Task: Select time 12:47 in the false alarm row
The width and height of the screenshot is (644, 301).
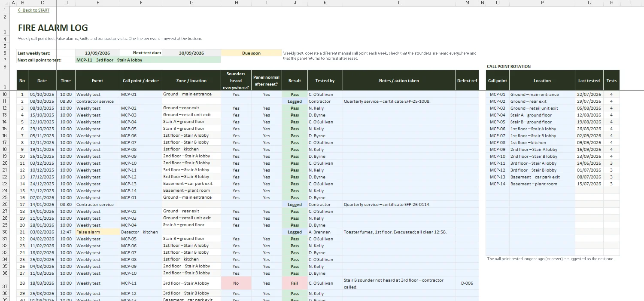Action: (x=66, y=232)
